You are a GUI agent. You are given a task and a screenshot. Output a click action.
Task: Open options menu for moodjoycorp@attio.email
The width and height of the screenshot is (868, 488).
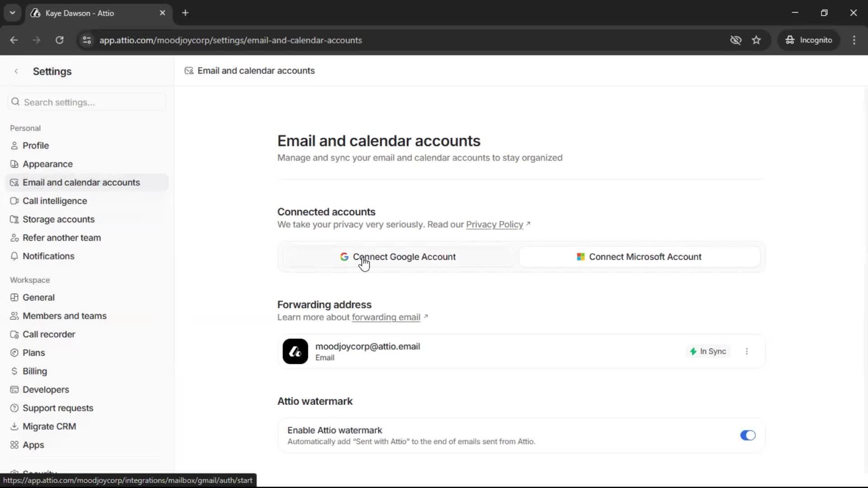coord(747,352)
